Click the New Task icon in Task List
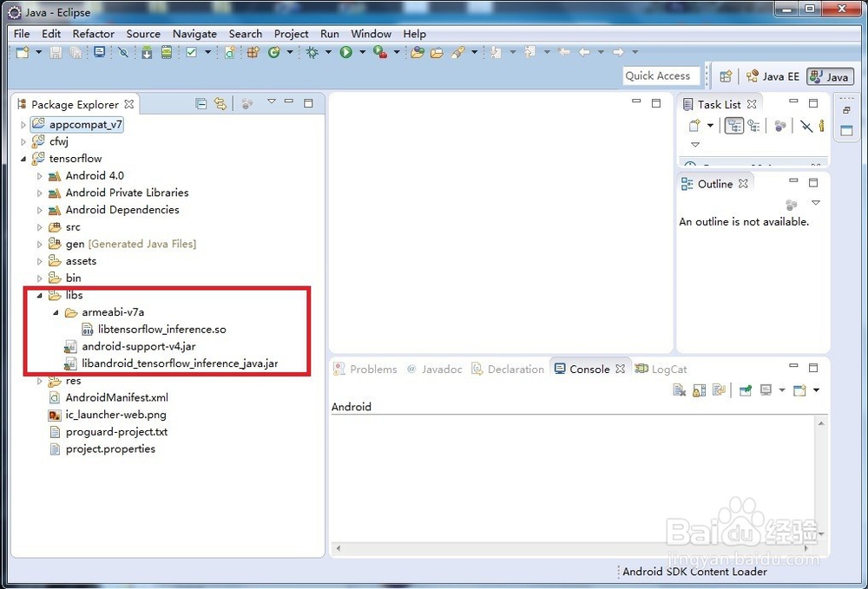 point(694,126)
